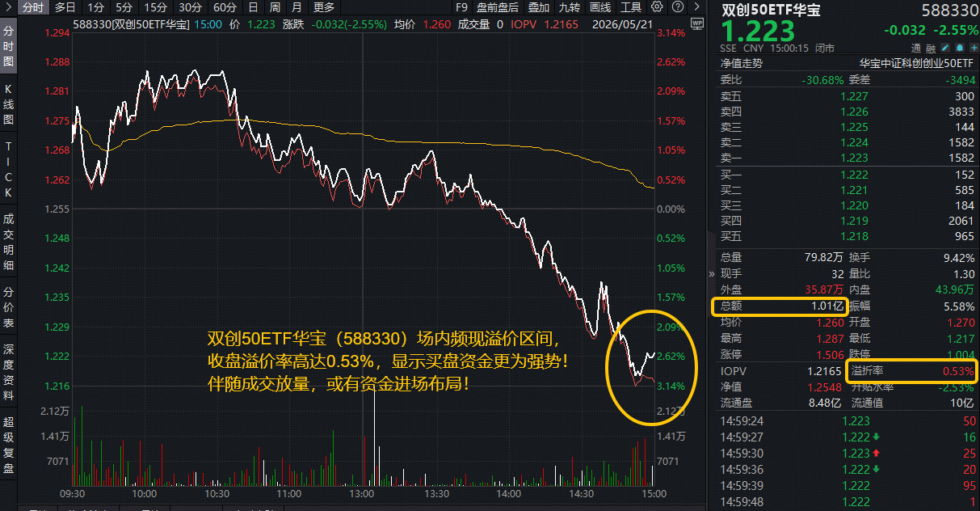This screenshot has height=511, width=980.
Task: Open the 画线 drawing tools
Action: (x=600, y=6)
